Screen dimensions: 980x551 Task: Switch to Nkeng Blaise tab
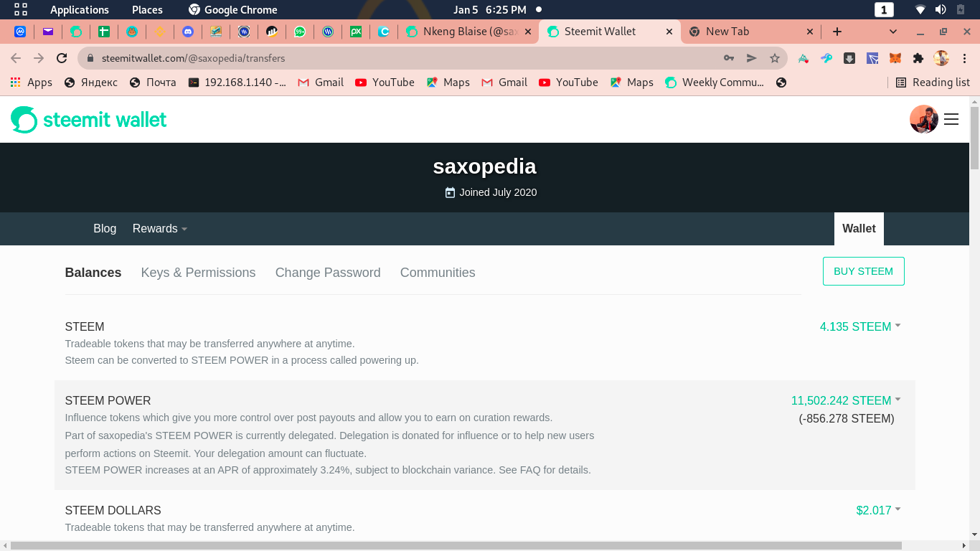click(x=468, y=32)
